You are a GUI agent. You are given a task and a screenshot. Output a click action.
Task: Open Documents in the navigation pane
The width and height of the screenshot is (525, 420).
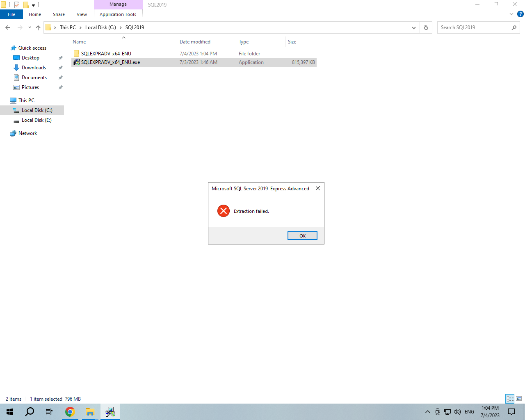tap(34, 78)
